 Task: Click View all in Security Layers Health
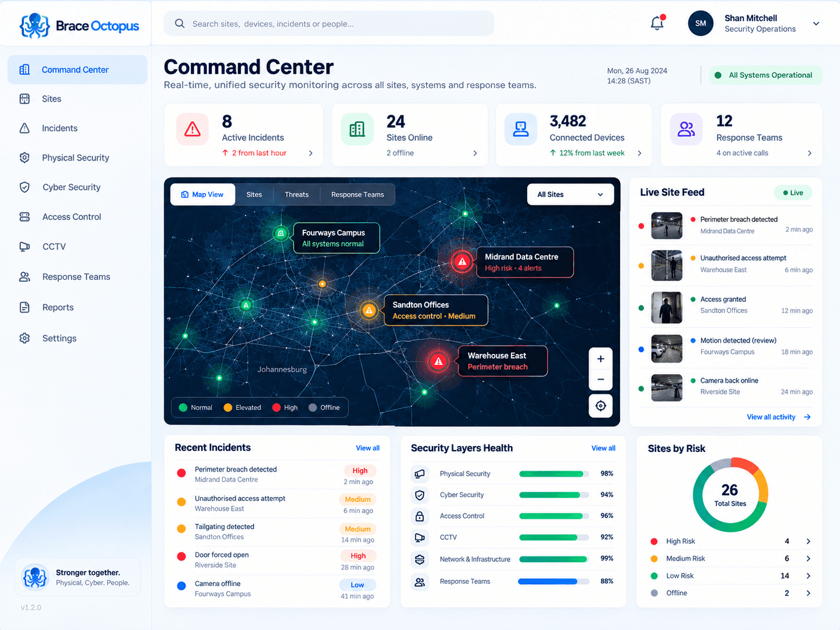click(603, 448)
